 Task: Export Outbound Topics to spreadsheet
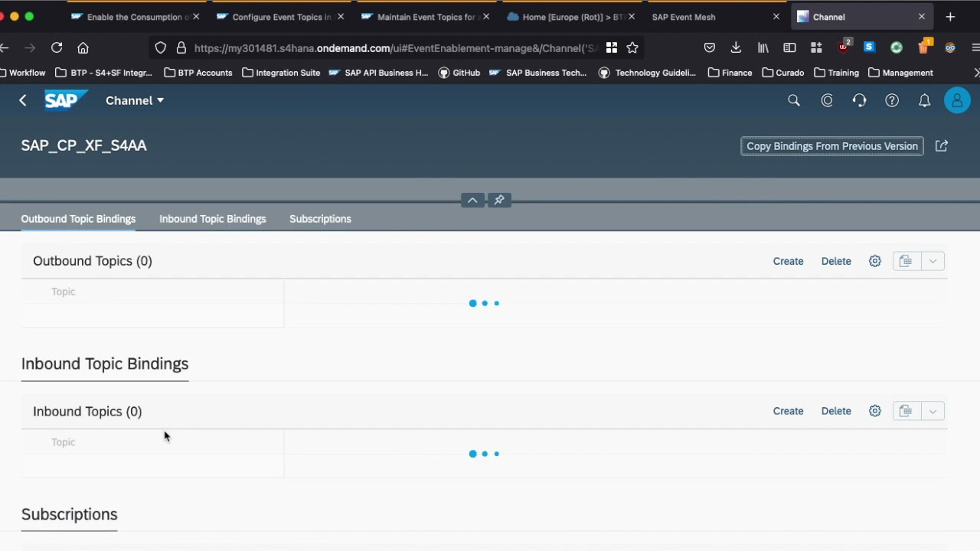tap(906, 261)
